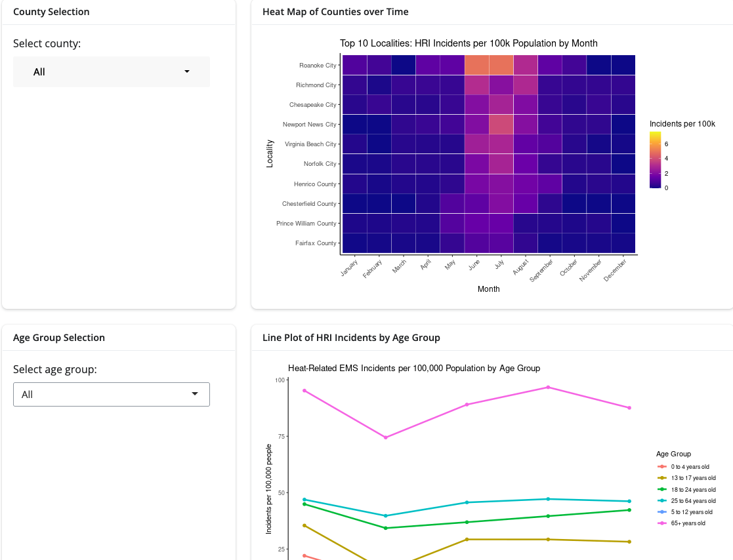This screenshot has height=560, width=733.
Task: Select the Newport News City July heat map cell
Action: coord(501,124)
